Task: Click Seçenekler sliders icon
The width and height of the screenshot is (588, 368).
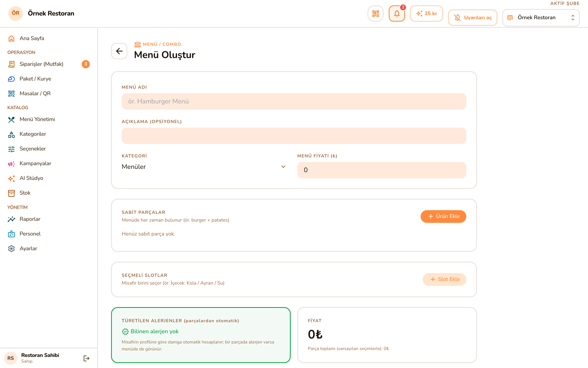Action: (11, 149)
